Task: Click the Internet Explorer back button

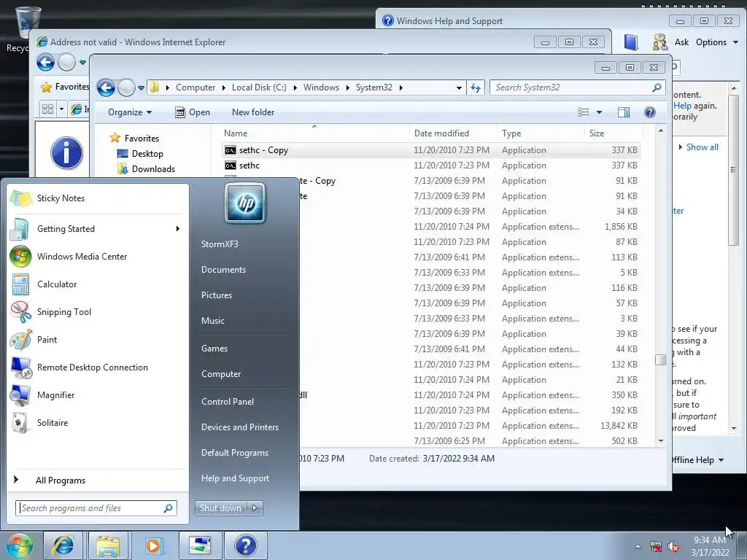Action: (46, 63)
